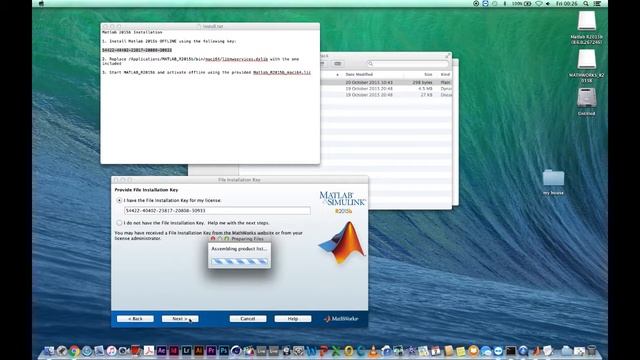Click the install key line in install.txt
Viewport: 640px width, 360px height.
click(x=137, y=50)
